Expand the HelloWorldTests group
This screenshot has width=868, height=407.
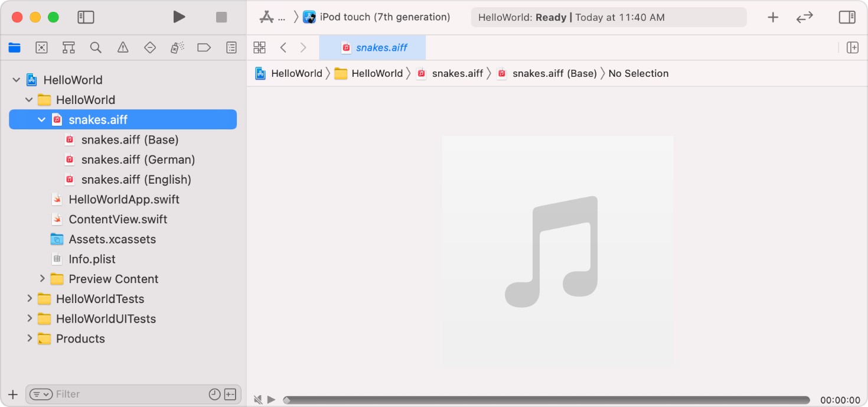[x=30, y=299]
